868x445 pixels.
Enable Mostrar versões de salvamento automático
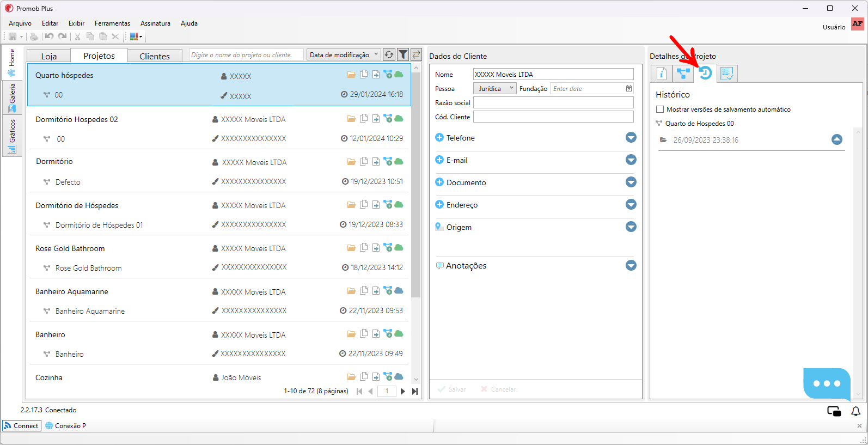660,109
